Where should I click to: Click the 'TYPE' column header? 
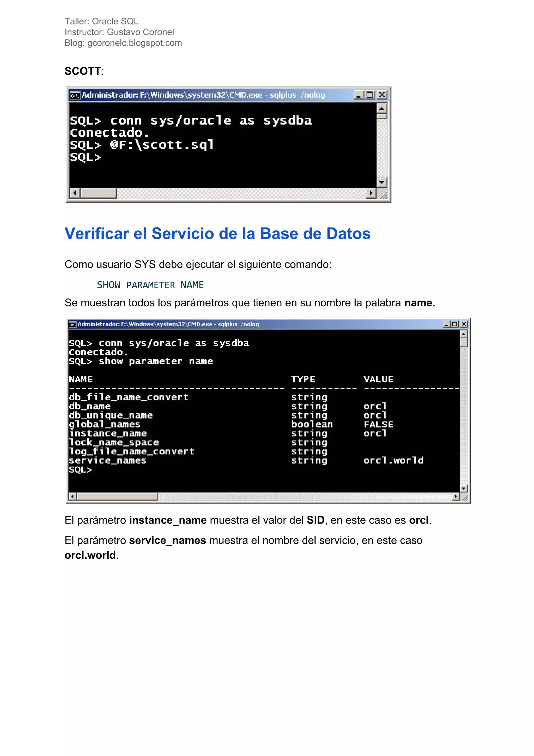[303, 380]
